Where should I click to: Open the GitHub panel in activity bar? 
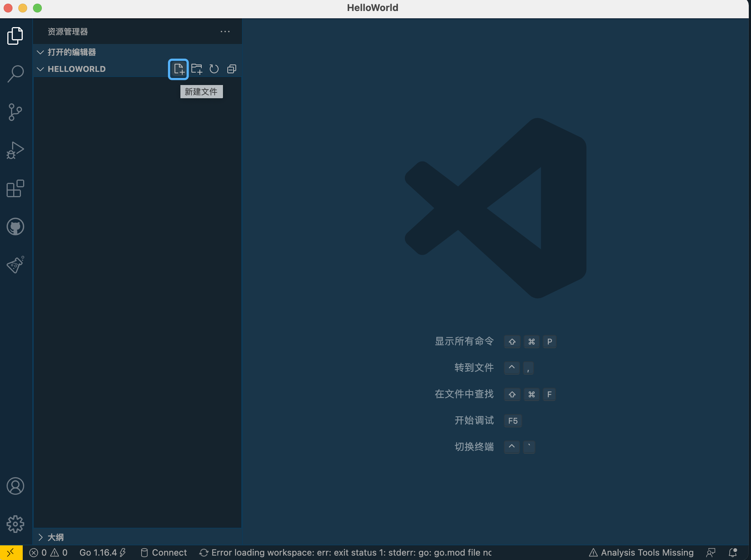(x=15, y=226)
